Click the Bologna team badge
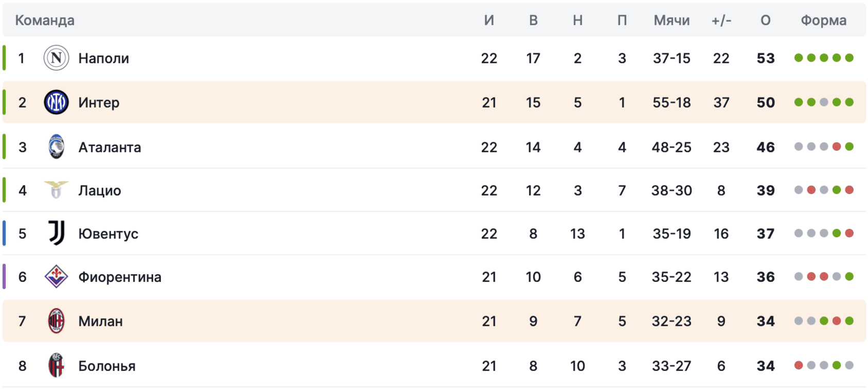The width and height of the screenshot is (868, 389). [57, 365]
